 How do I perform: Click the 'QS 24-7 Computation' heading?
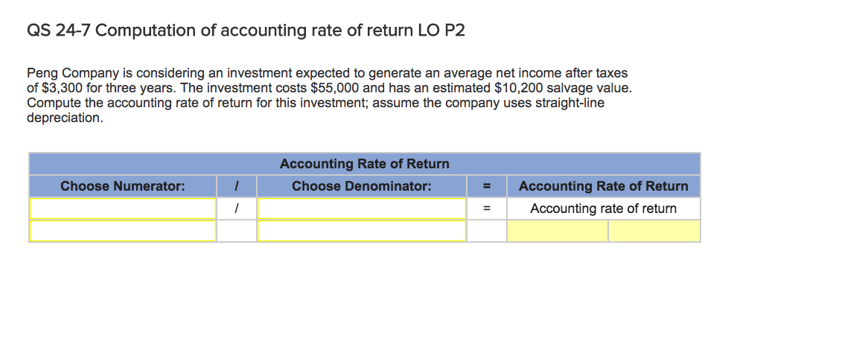(249, 31)
